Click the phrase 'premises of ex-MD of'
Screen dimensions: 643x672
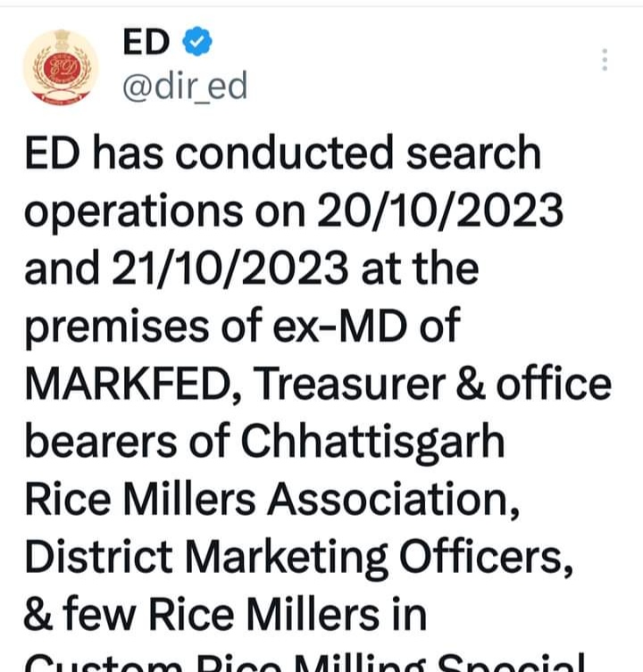[242, 327]
